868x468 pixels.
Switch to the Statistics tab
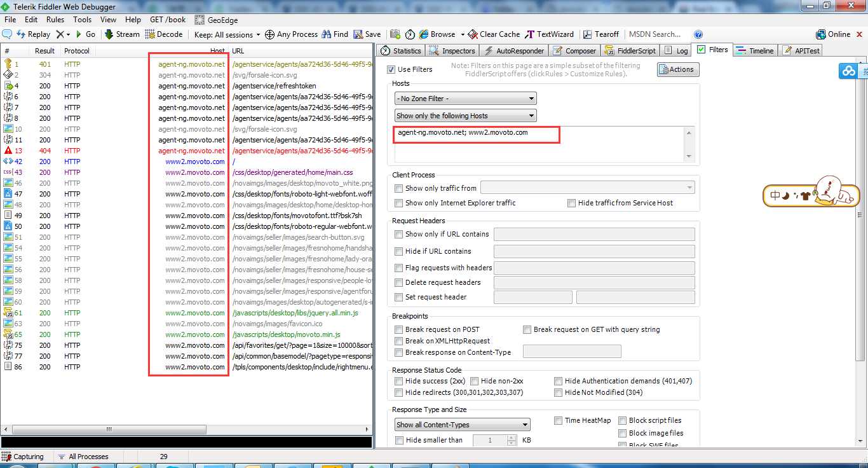point(400,50)
